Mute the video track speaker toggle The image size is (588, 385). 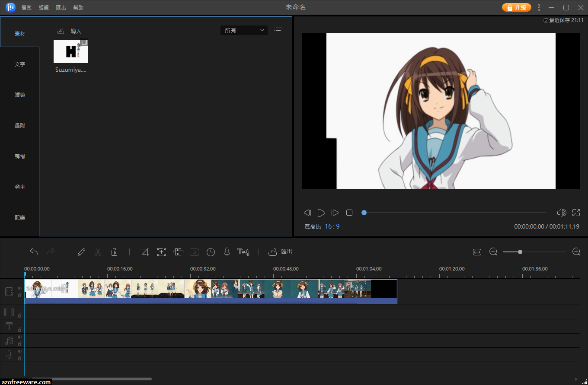coord(19,288)
